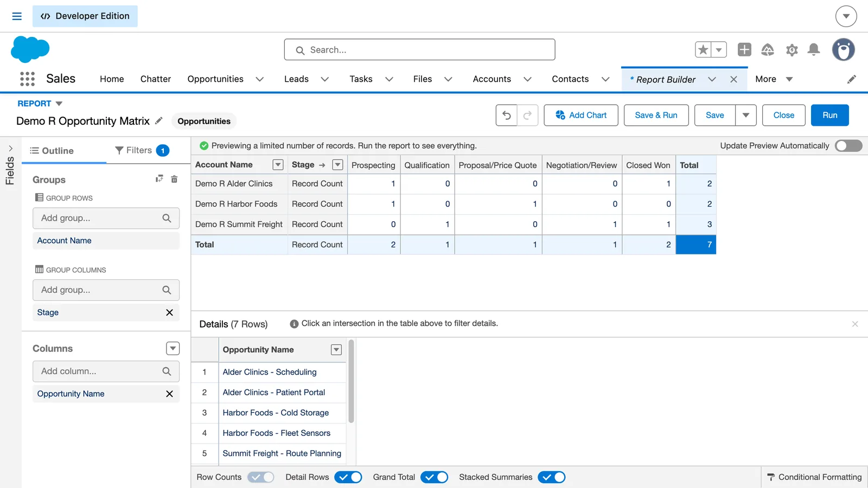Toggle the Row Counts switch
Image resolution: width=868 pixels, height=488 pixels.
click(x=261, y=477)
